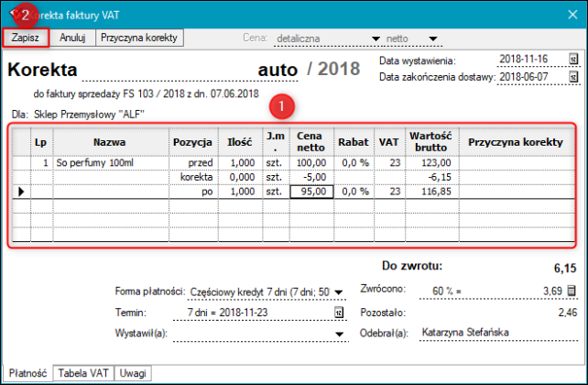Click the Cena netto column header
This screenshot has width=588, height=385.
[311, 142]
